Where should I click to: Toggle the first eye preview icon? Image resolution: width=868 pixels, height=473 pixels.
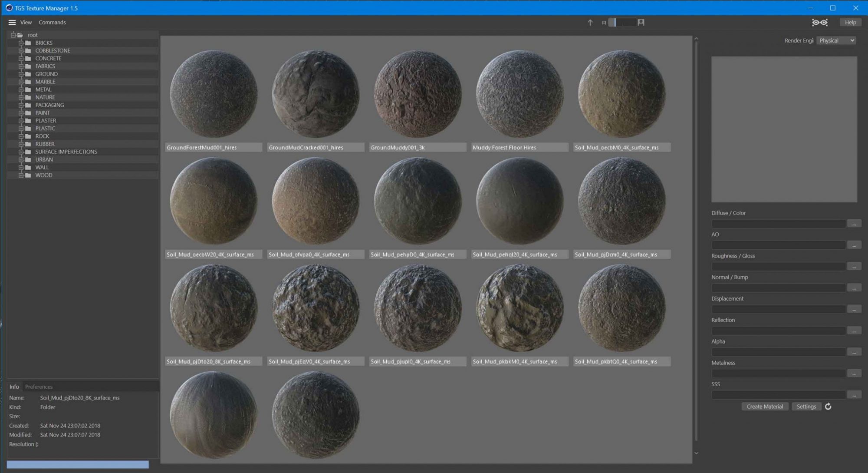coord(815,22)
